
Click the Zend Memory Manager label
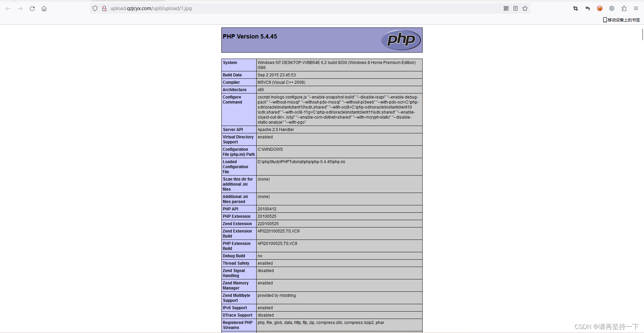(235, 285)
